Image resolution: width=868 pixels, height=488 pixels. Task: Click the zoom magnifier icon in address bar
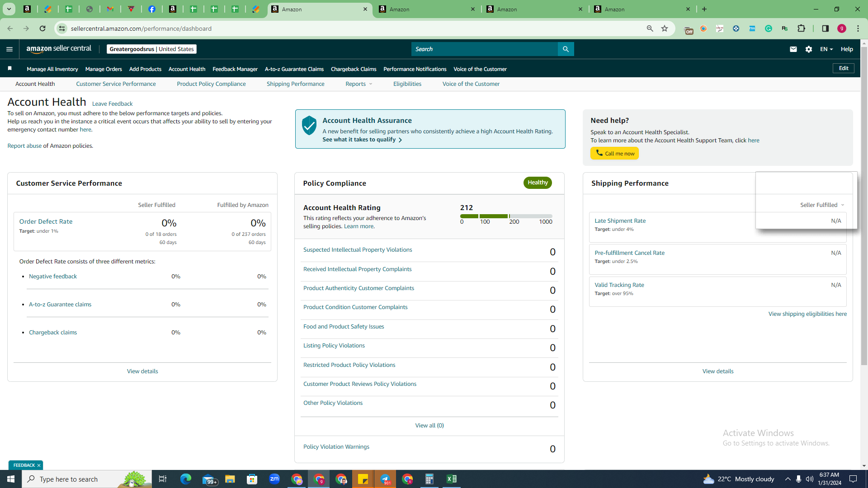tap(650, 28)
